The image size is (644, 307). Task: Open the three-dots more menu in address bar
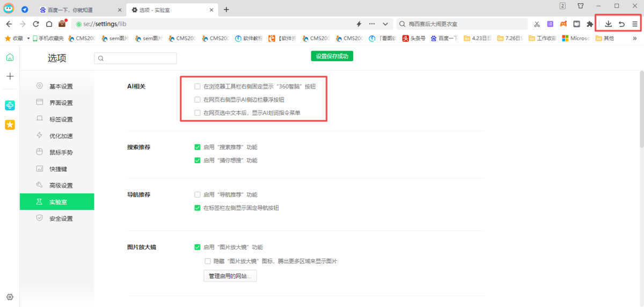pos(372,24)
